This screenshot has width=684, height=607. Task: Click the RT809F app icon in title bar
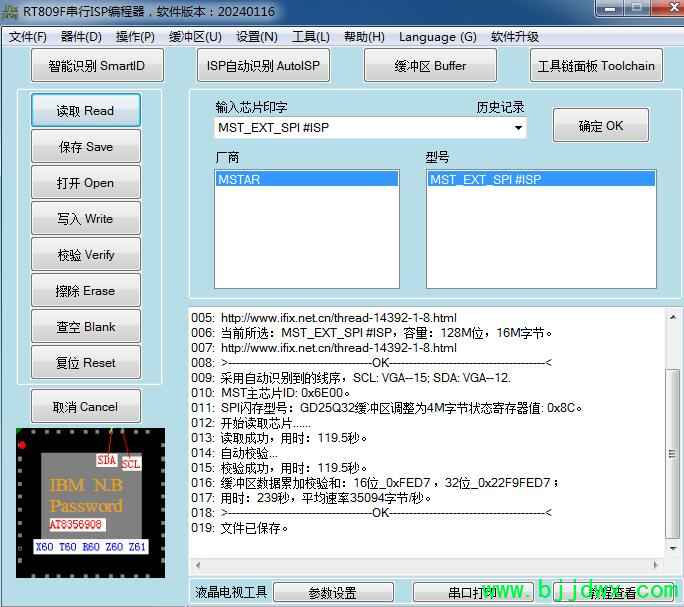11,10
